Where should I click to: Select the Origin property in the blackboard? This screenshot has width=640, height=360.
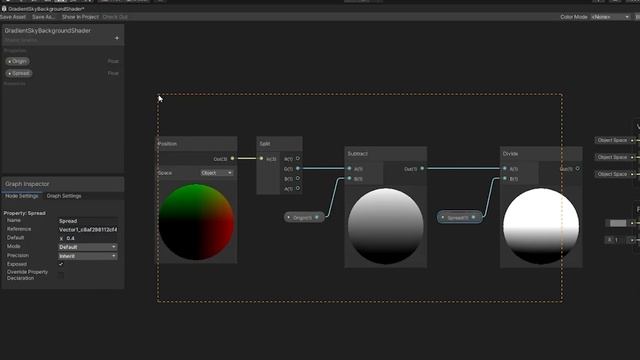click(18, 61)
